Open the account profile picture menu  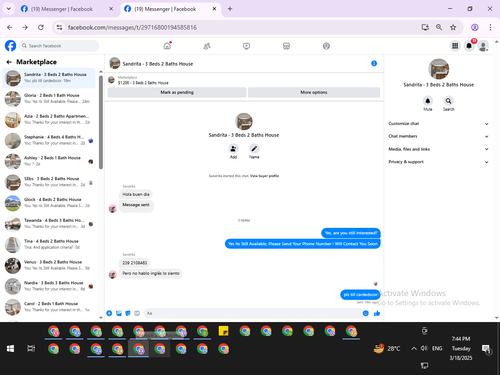point(483,46)
